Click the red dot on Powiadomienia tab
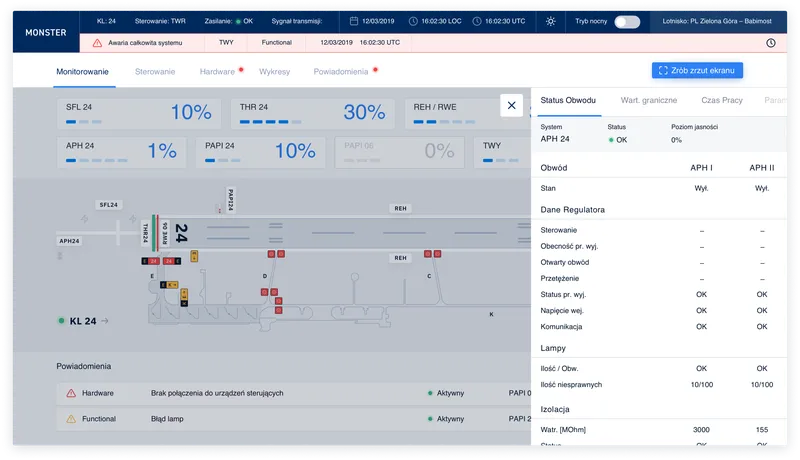Image resolution: width=800 pixels, height=460 pixels. (x=375, y=70)
